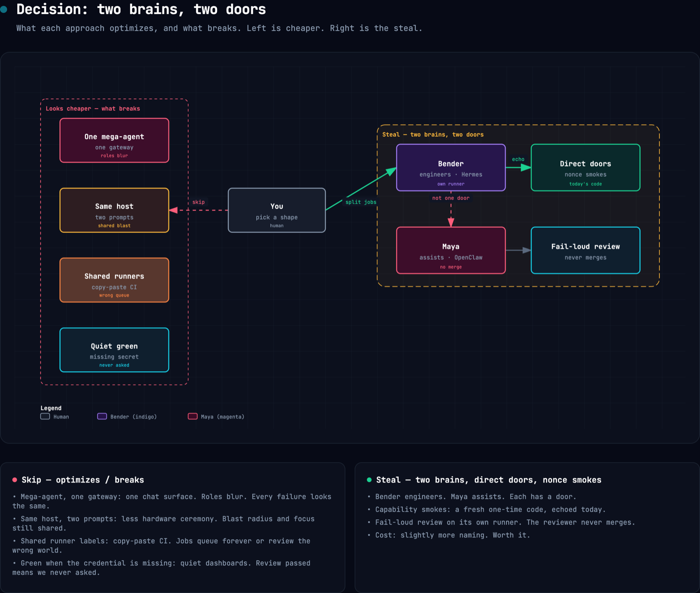Select the Shared runners node
The height and width of the screenshot is (593, 700).
(x=114, y=280)
